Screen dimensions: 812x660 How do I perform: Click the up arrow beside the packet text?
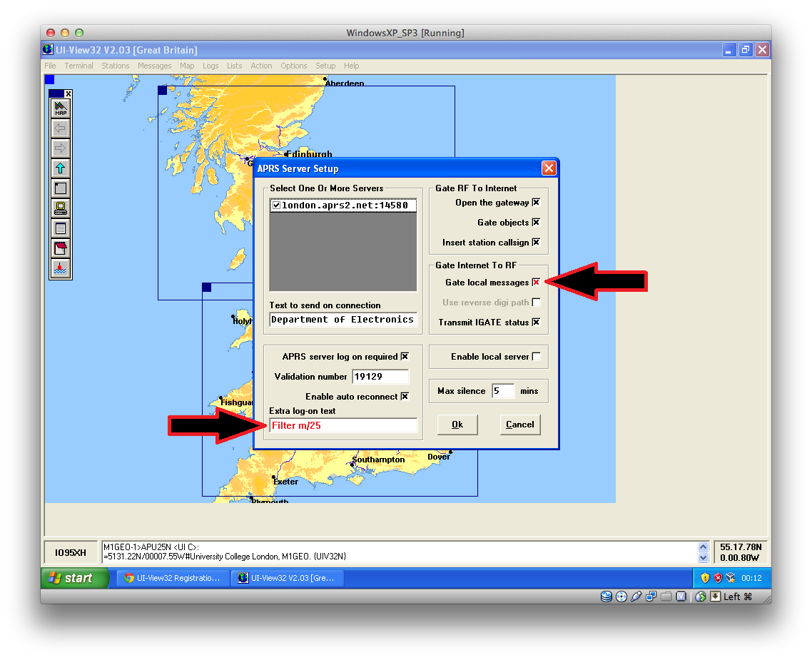(703, 547)
